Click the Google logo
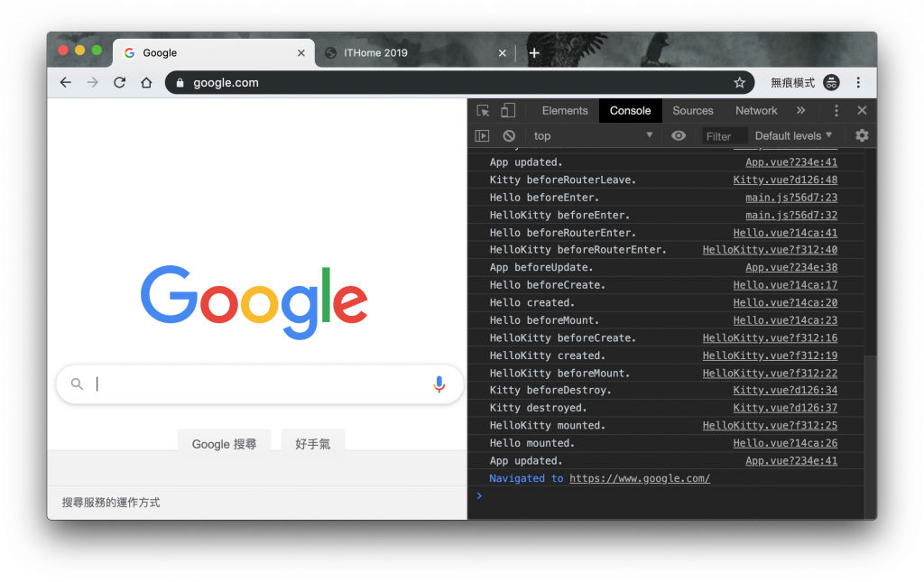924x582 pixels. pyautogui.click(x=254, y=302)
